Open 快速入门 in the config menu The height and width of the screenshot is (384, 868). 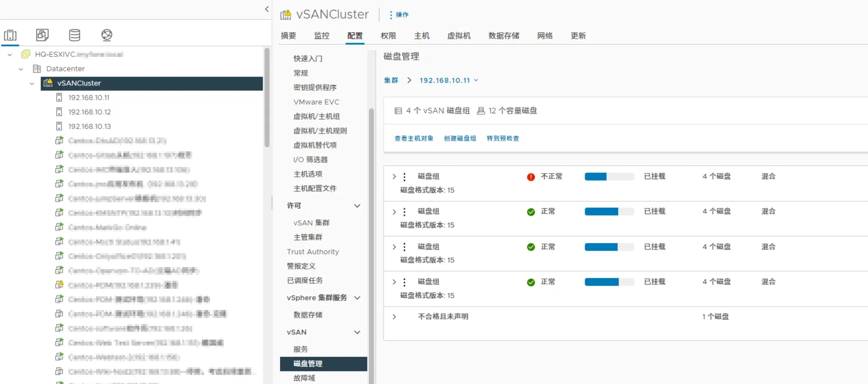point(308,59)
